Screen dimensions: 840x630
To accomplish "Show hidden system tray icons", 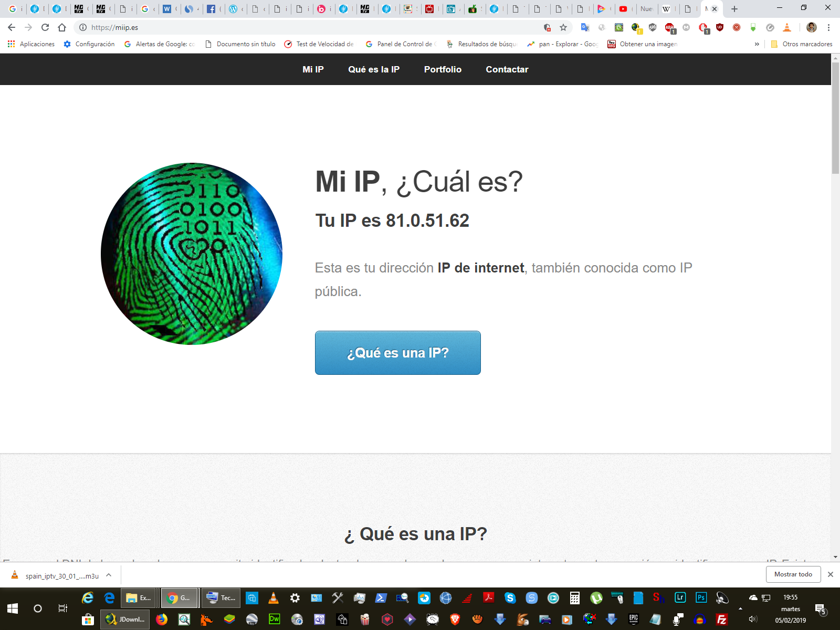I will (740, 608).
